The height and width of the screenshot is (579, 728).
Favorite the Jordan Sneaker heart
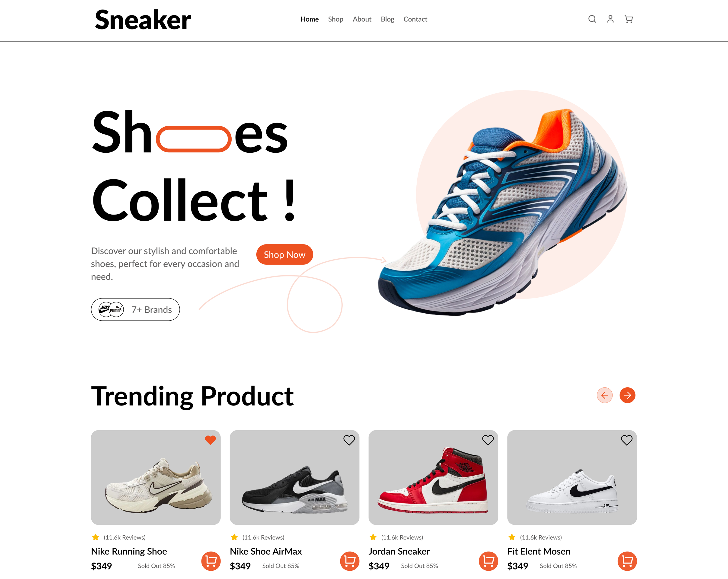pyautogui.click(x=488, y=440)
